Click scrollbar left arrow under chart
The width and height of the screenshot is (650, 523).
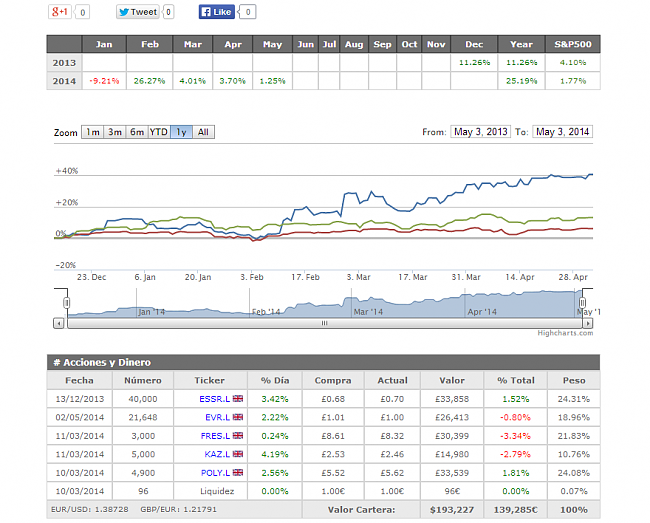59,323
